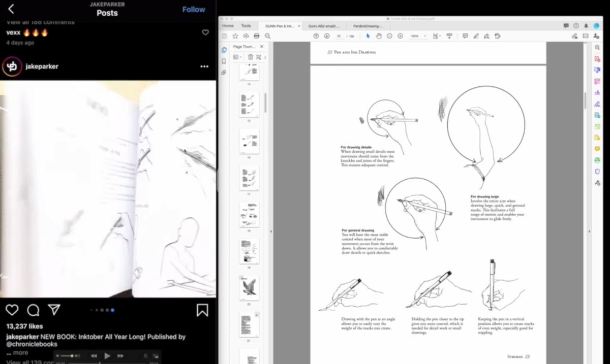The image size is (610, 364).
Task: Search text in the PDF toolbar
Action: coord(267,36)
